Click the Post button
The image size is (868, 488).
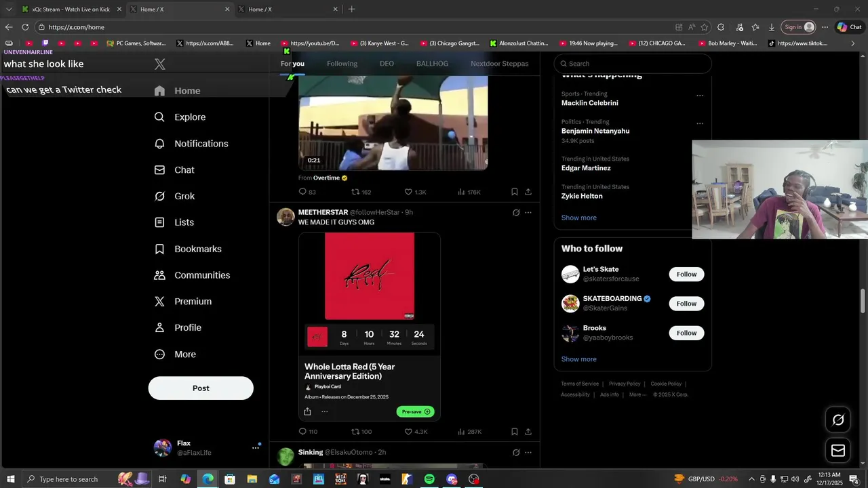point(201,388)
